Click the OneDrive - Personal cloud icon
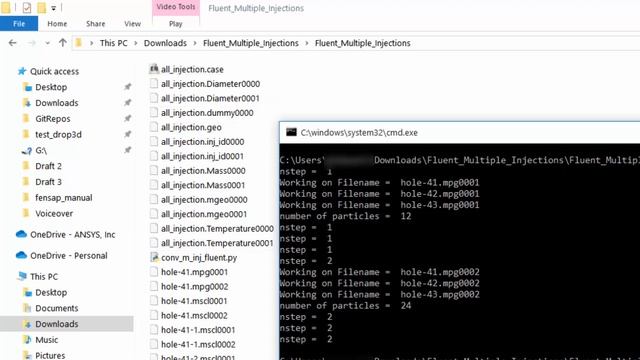The height and width of the screenshot is (360, 640). (x=21, y=255)
